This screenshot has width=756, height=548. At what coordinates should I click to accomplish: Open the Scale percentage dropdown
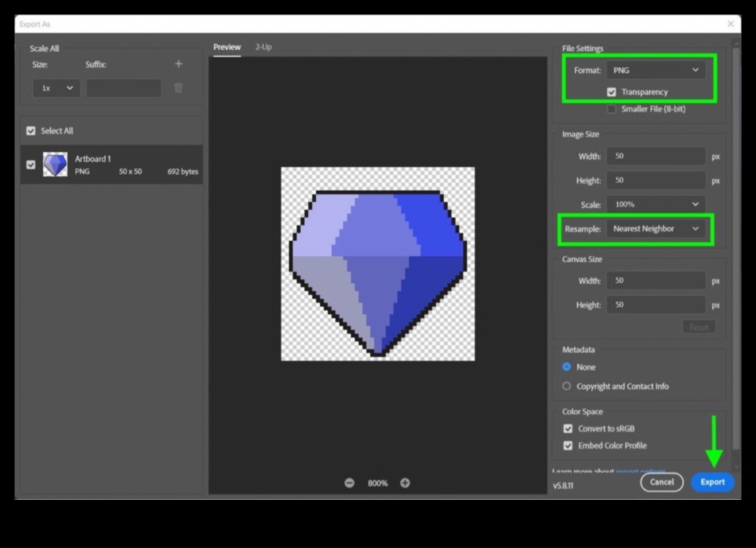point(655,204)
